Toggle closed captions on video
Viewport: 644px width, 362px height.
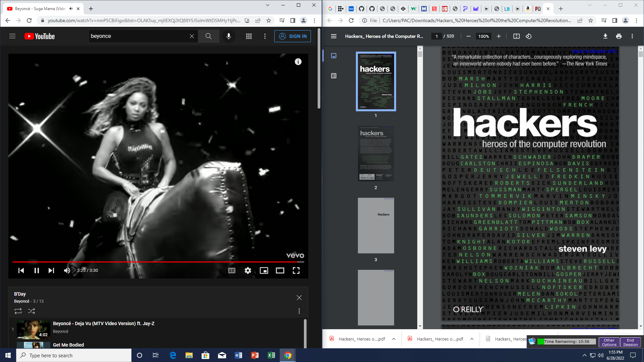point(232,270)
